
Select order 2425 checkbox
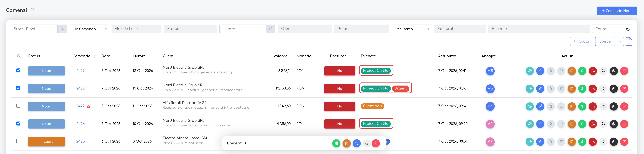18,141
